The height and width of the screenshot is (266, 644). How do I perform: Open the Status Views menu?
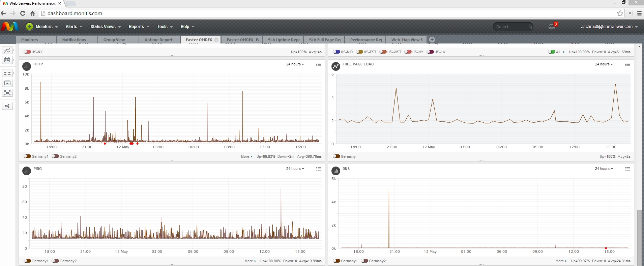[x=105, y=27]
